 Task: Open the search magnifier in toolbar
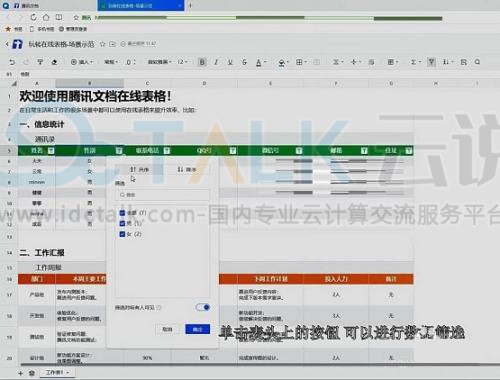[x=477, y=62]
